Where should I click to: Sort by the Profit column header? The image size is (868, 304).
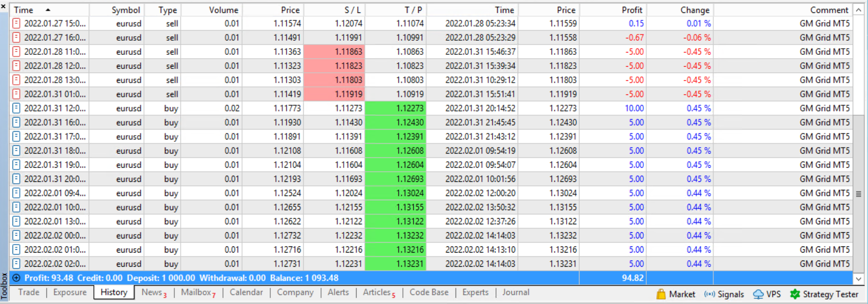[x=613, y=10]
